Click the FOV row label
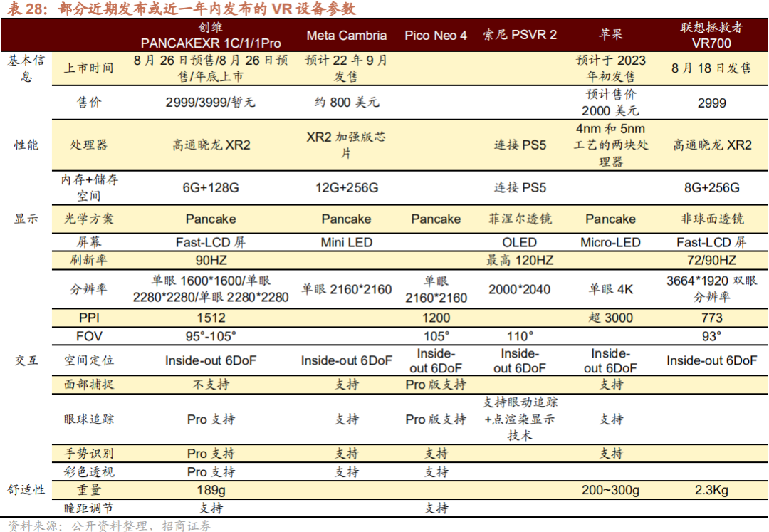This screenshot has width=769, height=532. click(x=89, y=336)
